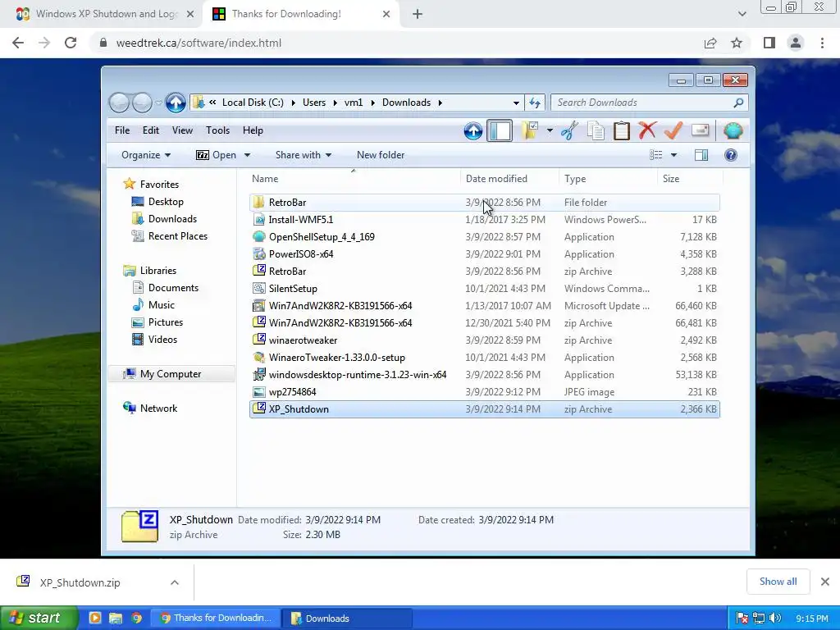
Task: Click the Change your view icon
Action: (x=655, y=155)
